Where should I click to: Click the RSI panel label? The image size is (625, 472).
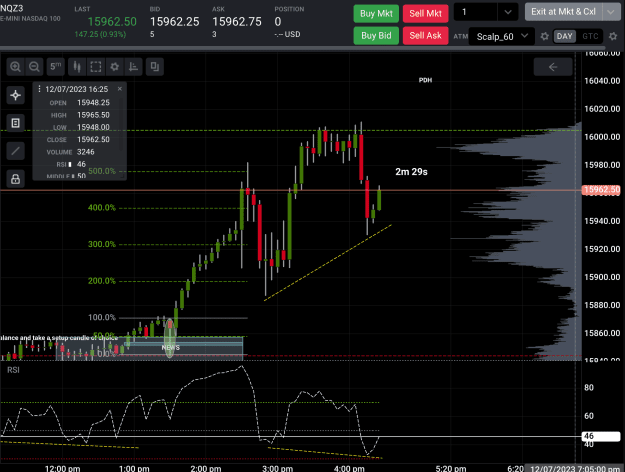pyautogui.click(x=13, y=370)
